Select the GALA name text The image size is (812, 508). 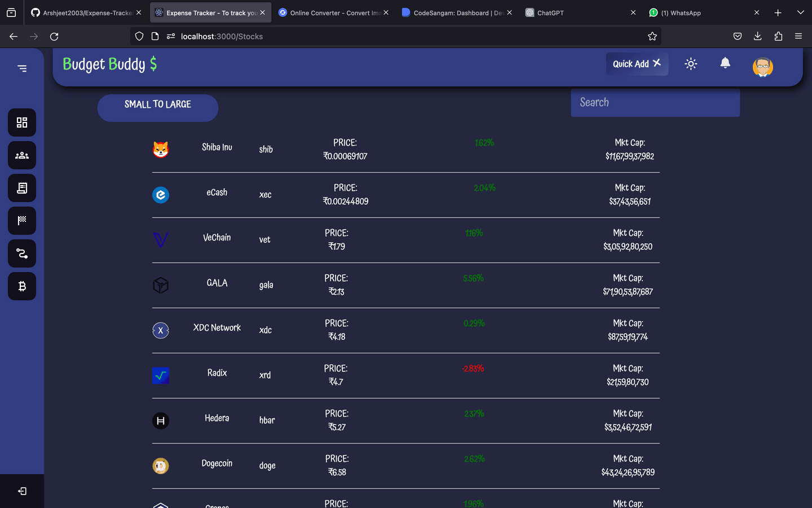217,283
